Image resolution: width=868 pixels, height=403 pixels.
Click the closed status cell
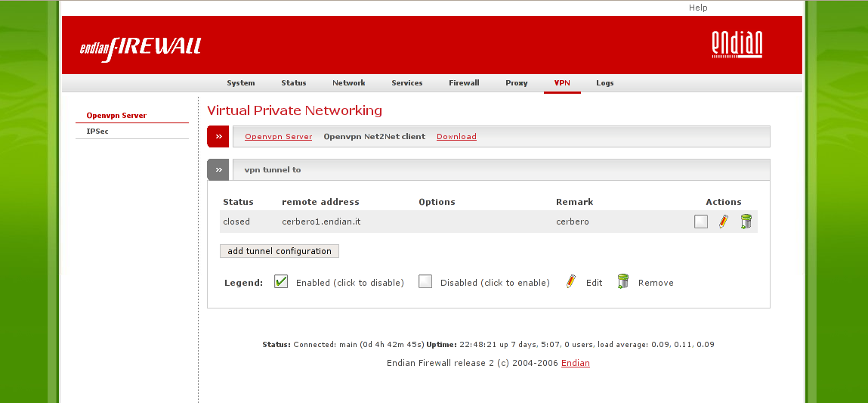coord(236,222)
